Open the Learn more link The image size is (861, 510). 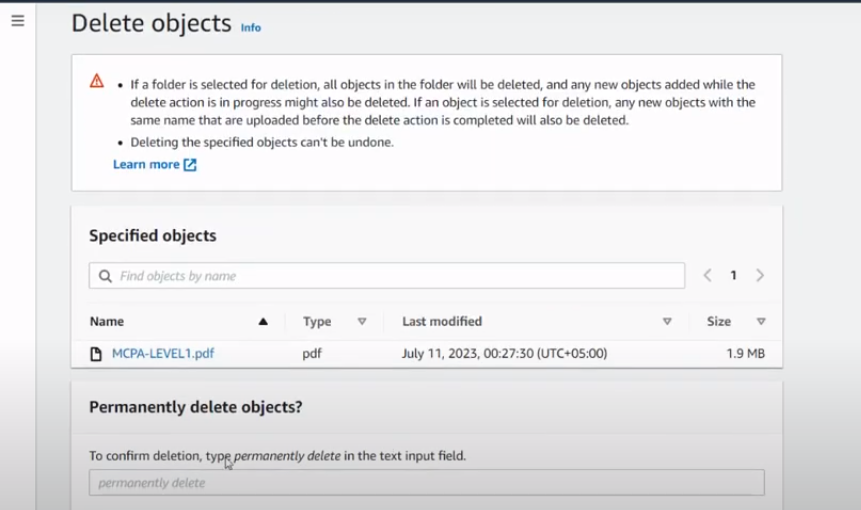point(146,165)
